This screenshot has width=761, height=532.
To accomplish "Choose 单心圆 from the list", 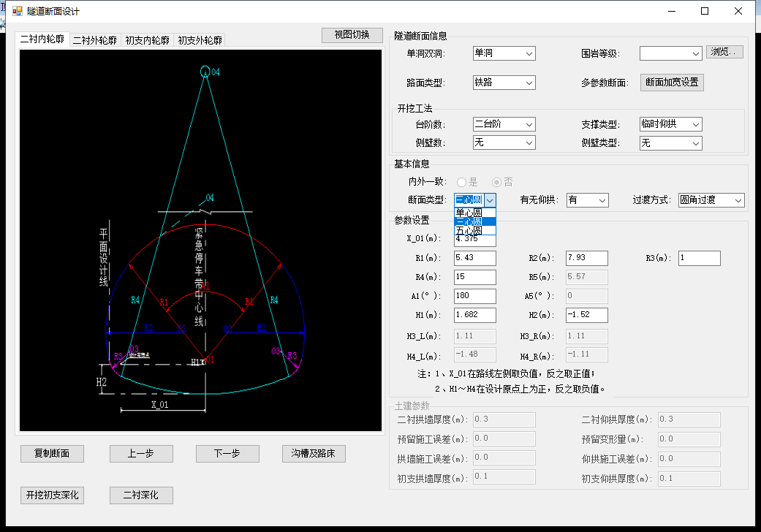I will click(474, 213).
